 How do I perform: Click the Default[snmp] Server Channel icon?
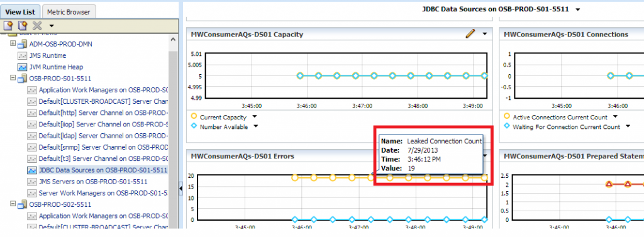pos(32,147)
